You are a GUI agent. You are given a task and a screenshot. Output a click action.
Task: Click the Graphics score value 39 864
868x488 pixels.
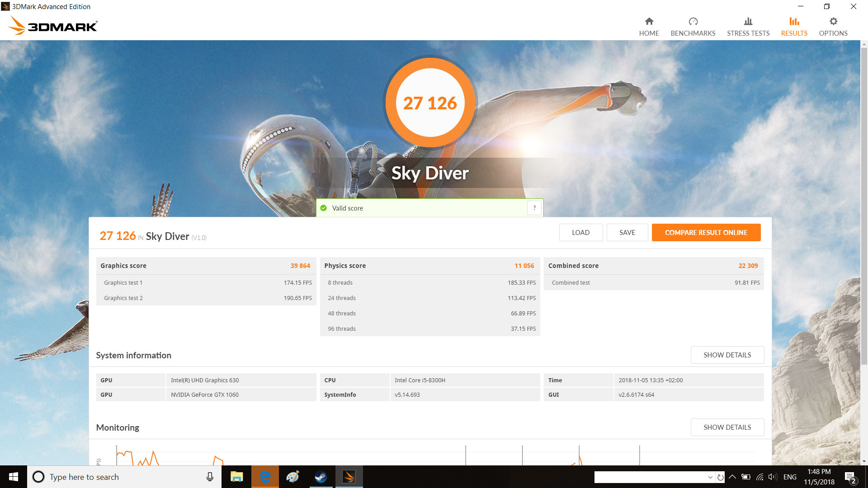tap(300, 266)
